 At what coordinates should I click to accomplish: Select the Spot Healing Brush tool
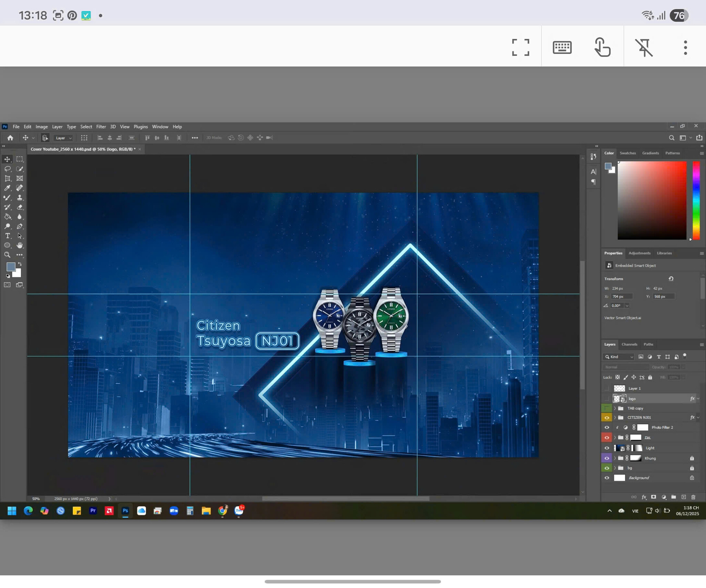coord(20,188)
